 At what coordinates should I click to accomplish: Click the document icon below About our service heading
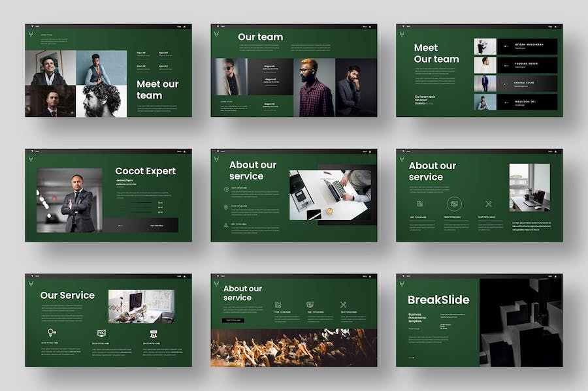tap(420, 204)
